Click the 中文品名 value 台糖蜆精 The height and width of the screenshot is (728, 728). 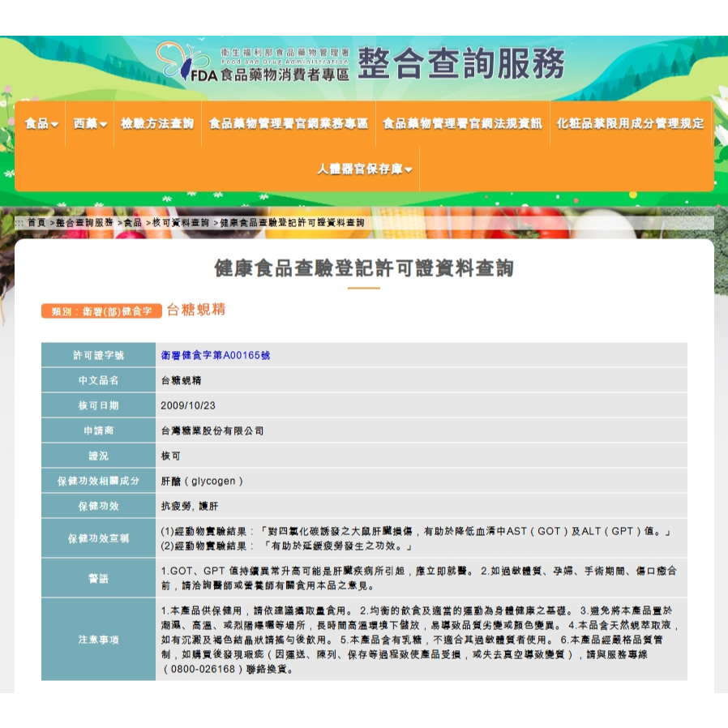[181, 380]
